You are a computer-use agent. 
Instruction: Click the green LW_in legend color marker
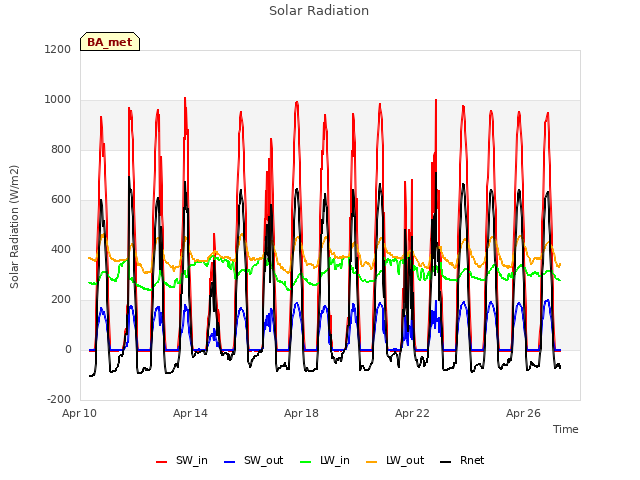click(306, 462)
